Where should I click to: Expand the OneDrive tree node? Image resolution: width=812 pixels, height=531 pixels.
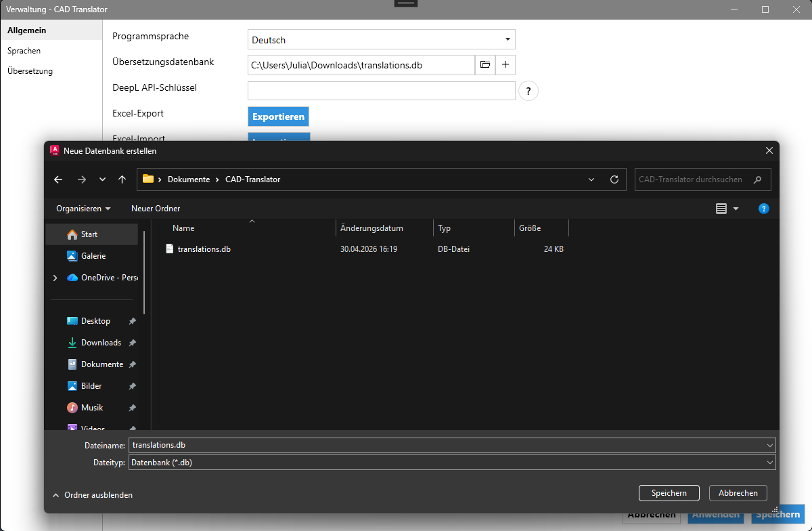point(55,278)
